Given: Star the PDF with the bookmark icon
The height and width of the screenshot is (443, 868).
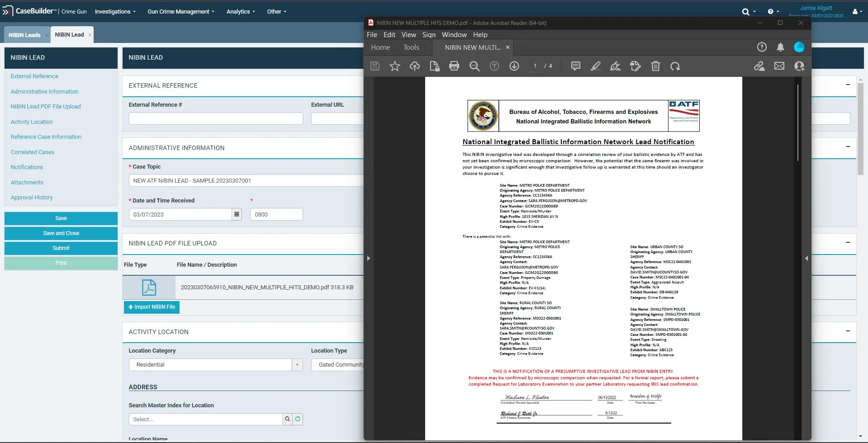Looking at the screenshot, I should coord(395,66).
